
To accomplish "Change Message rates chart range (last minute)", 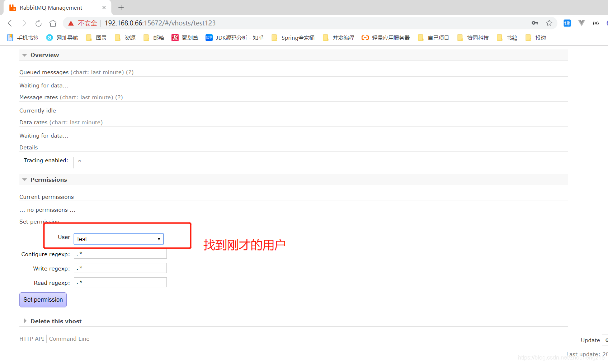I will click(87, 97).
